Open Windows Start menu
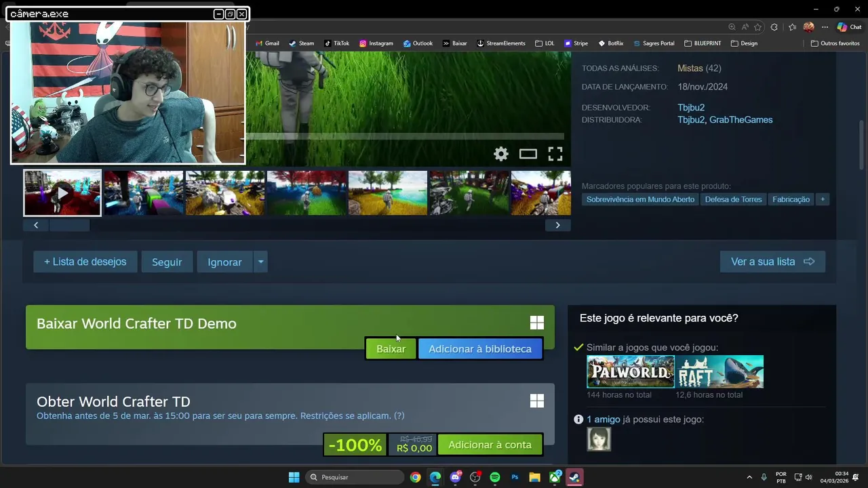Image resolution: width=868 pixels, height=488 pixels. 294,477
